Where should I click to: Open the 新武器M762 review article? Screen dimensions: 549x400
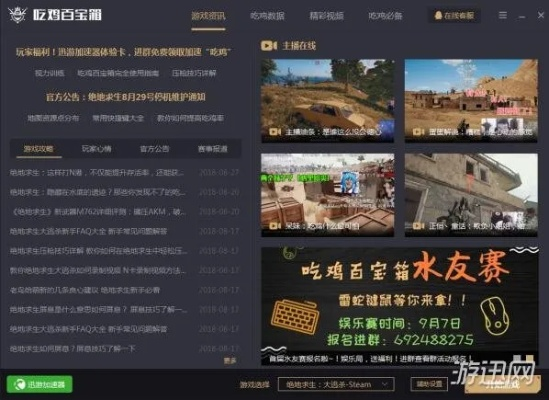click(124, 212)
